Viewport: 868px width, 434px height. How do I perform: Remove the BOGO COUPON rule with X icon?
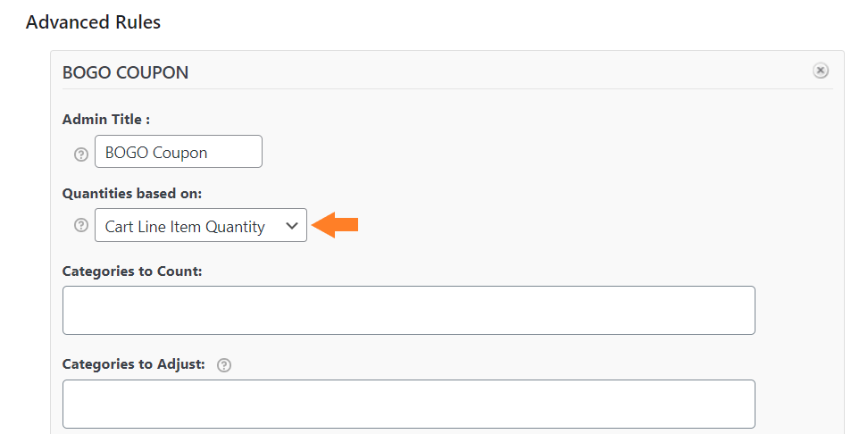click(821, 71)
